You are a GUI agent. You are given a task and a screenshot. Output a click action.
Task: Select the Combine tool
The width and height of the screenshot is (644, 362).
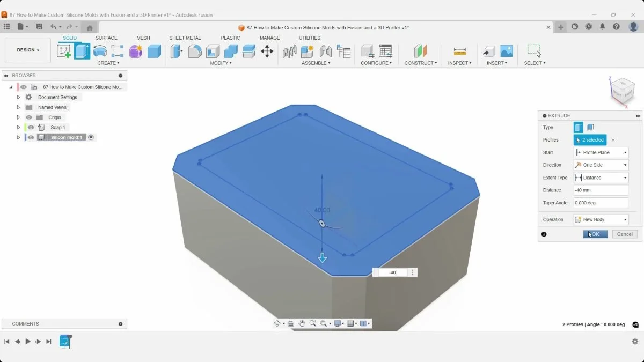point(231,51)
